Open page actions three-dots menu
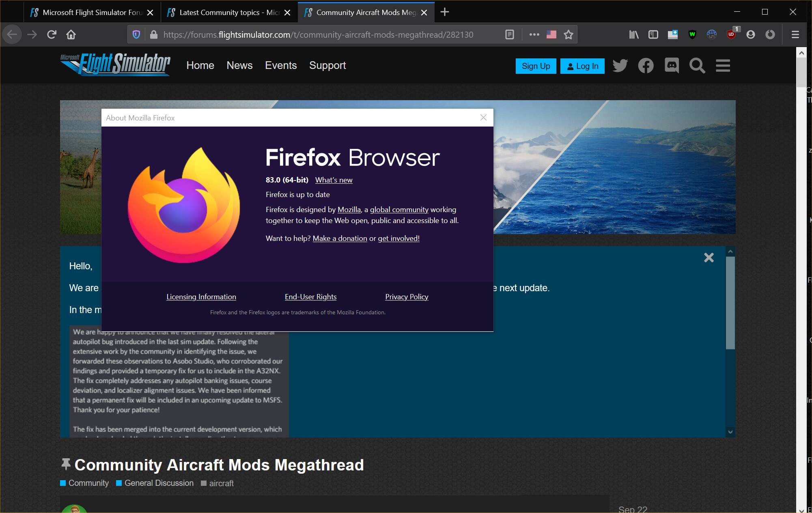The height and width of the screenshot is (513, 812). (x=534, y=34)
